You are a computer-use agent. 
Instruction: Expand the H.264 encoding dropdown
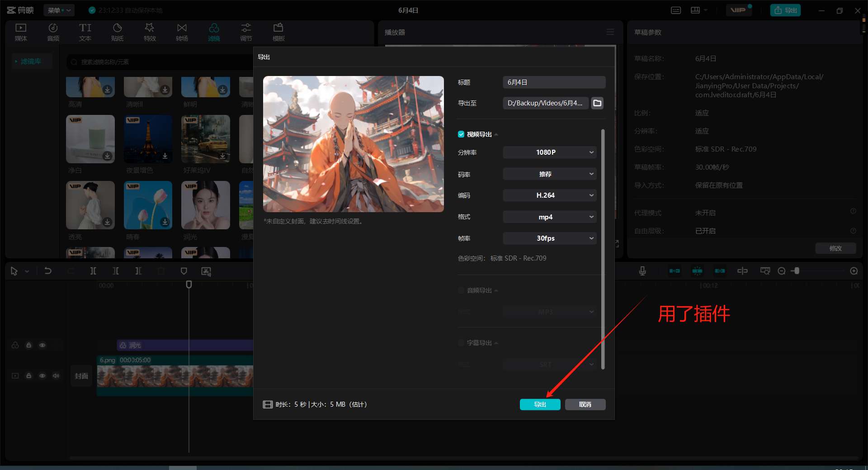(549, 195)
